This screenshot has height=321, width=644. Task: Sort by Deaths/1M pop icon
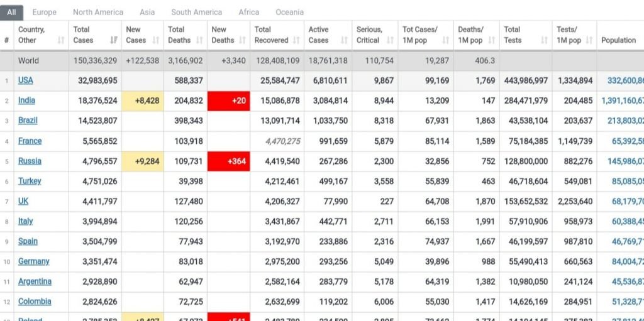492,40
